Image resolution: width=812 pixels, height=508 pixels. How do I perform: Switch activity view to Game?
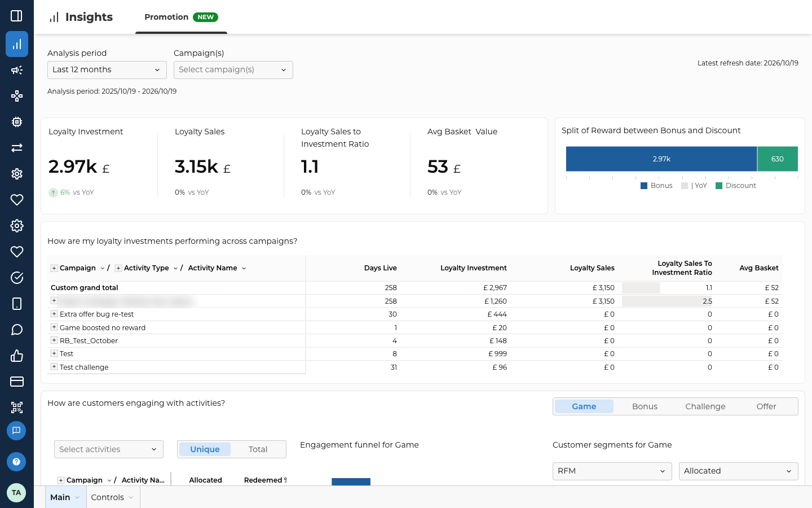584,406
